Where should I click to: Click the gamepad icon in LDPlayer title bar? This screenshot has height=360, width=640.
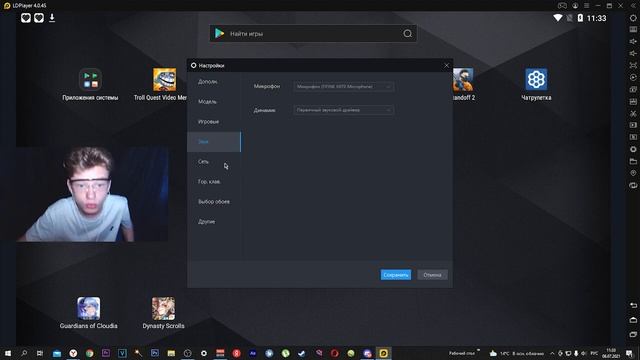click(562, 5)
